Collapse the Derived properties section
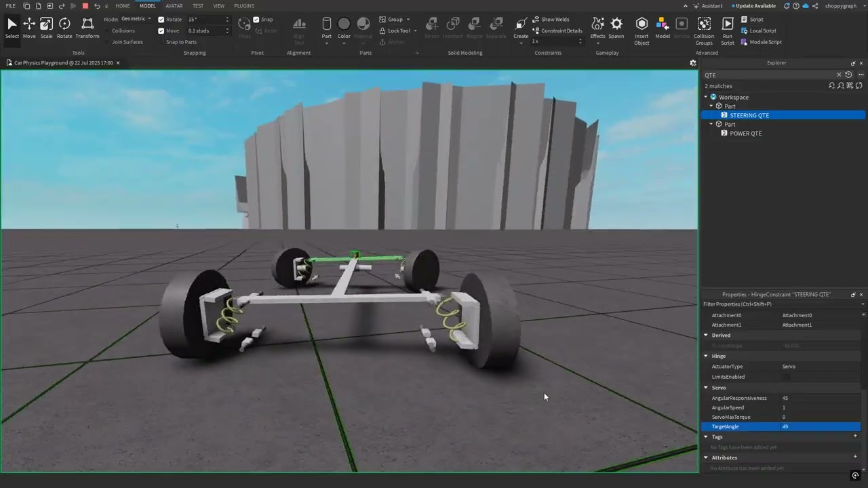This screenshot has height=488, width=868. [x=706, y=335]
